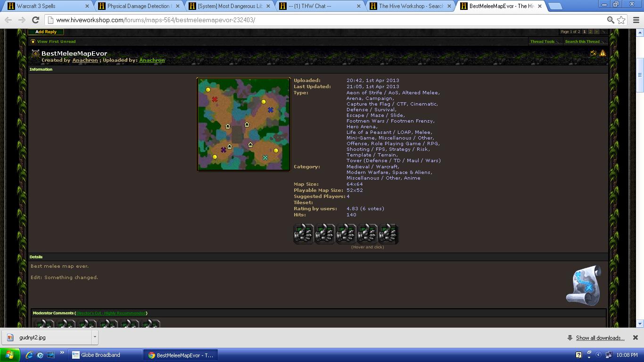Viewport: 644px width, 362px height.
Task: Click the taskbar clock 10:08 PM
Action: (627, 355)
